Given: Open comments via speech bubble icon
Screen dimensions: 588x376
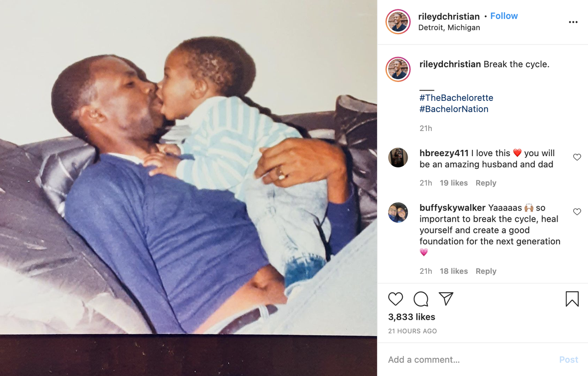Looking at the screenshot, I should (421, 299).
